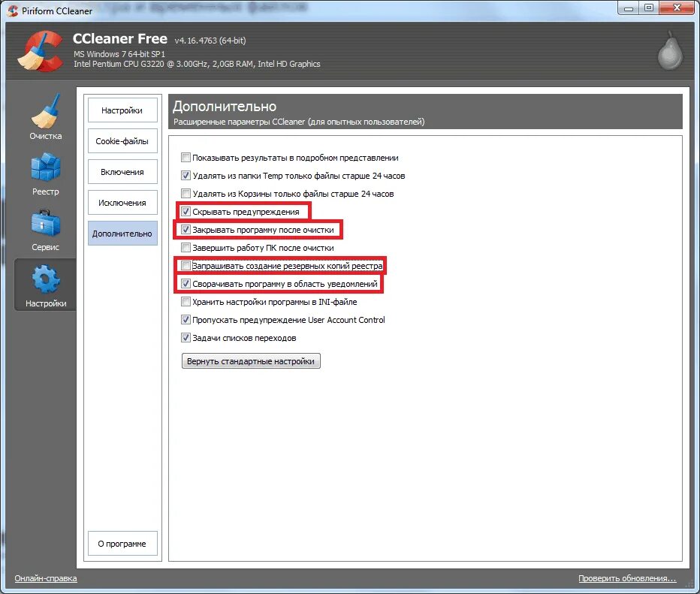Toggle Задачи списков переходов checkbox

click(186, 337)
